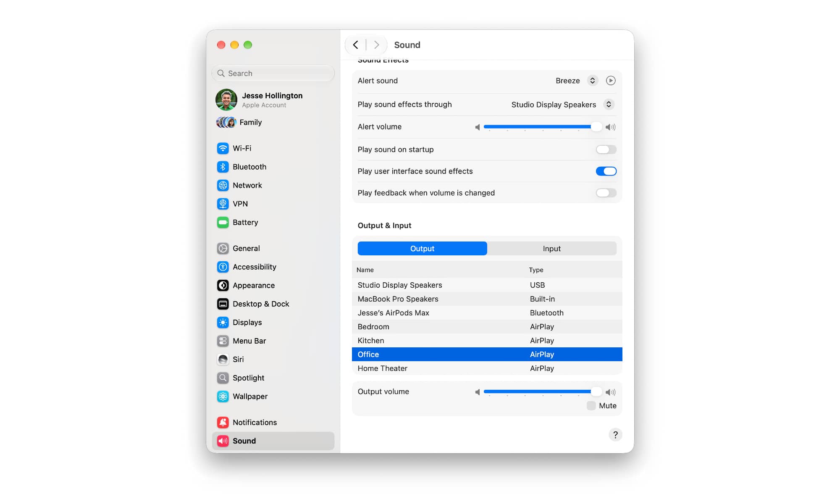The height and width of the screenshot is (504, 840).
Task: Toggle Play sound on startup
Action: 606,150
